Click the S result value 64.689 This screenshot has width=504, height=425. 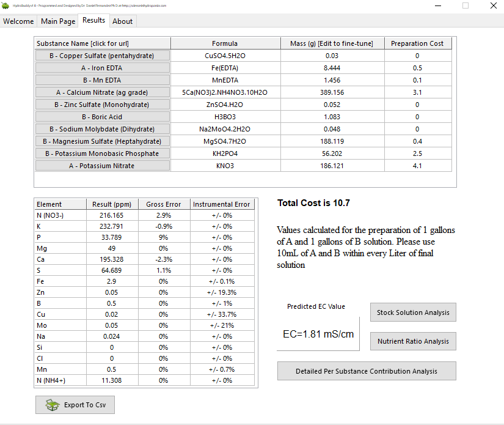[x=112, y=270]
